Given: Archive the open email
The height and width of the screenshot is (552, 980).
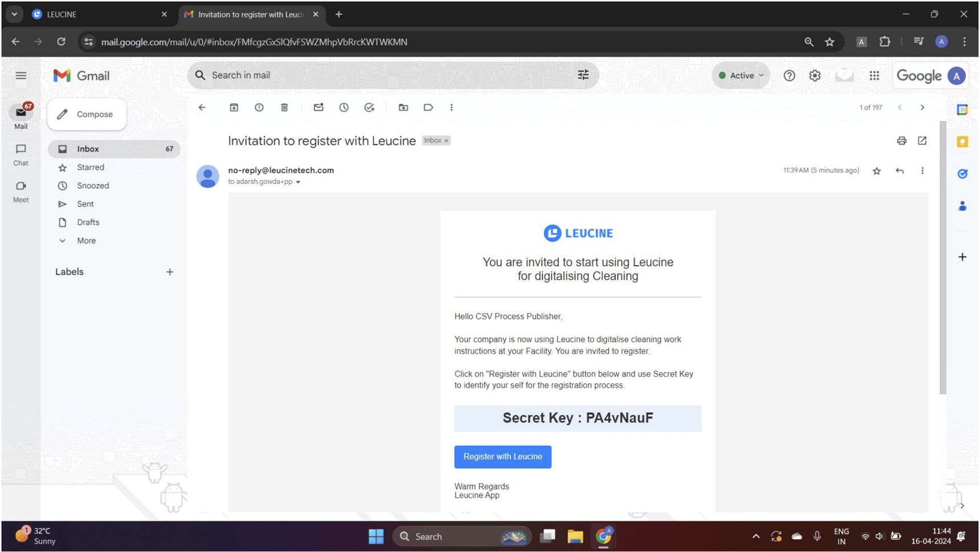Looking at the screenshot, I should [x=234, y=107].
